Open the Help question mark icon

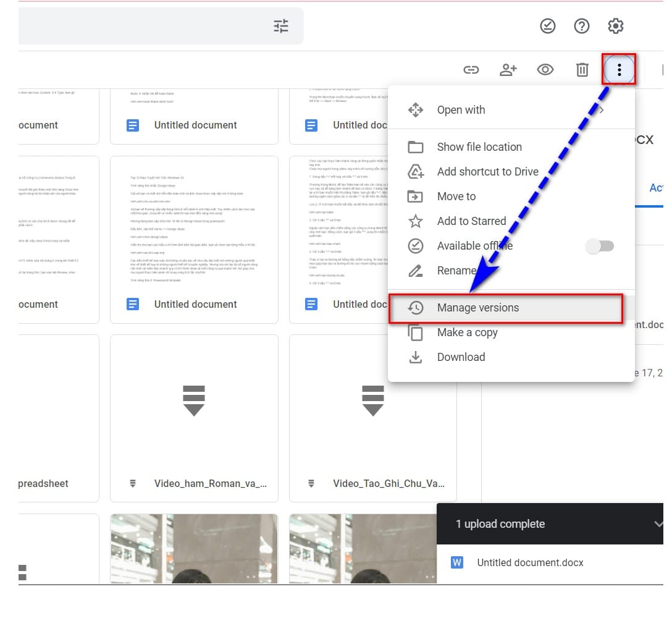[581, 26]
